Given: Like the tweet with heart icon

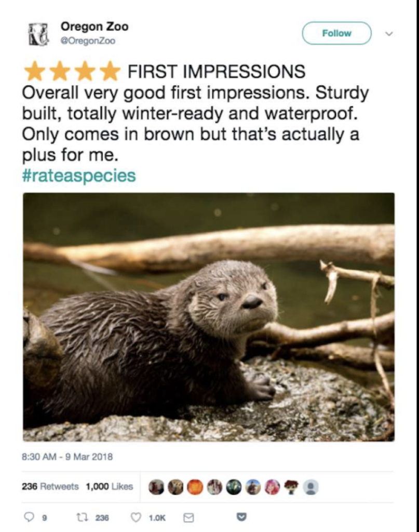Looking at the screenshot, I should (136, 517).
